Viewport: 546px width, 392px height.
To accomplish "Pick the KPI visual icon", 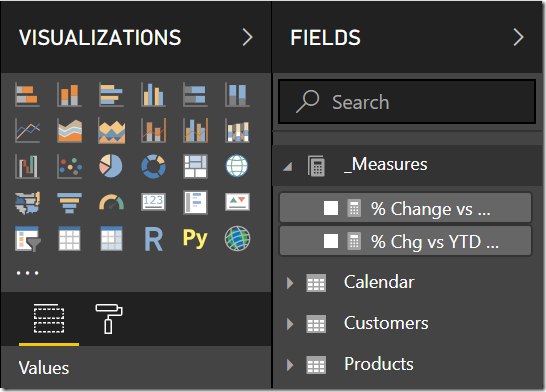I will (237, 202).
